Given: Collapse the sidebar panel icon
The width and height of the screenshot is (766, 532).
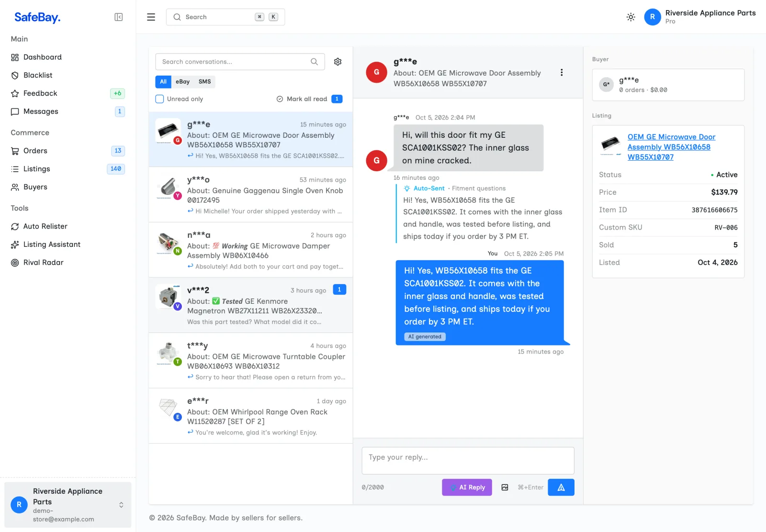Looking at the screenshot, I should [x=119, y=17].
